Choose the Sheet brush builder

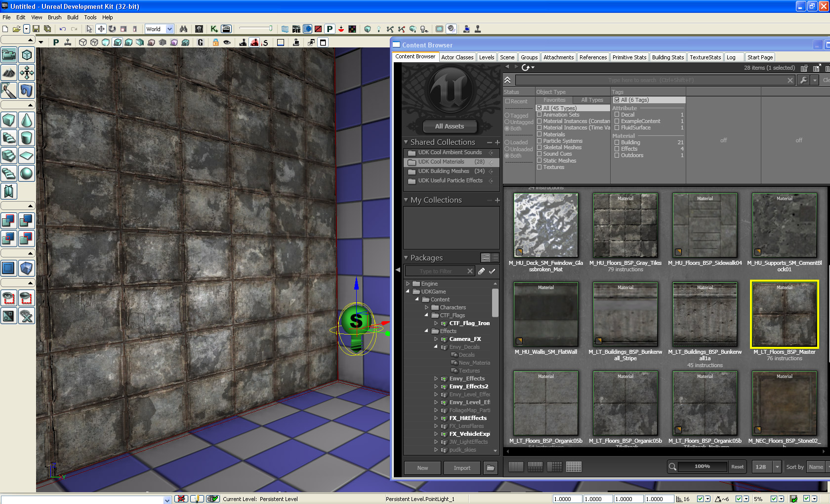pyautogui.click(x=27, y=156)
